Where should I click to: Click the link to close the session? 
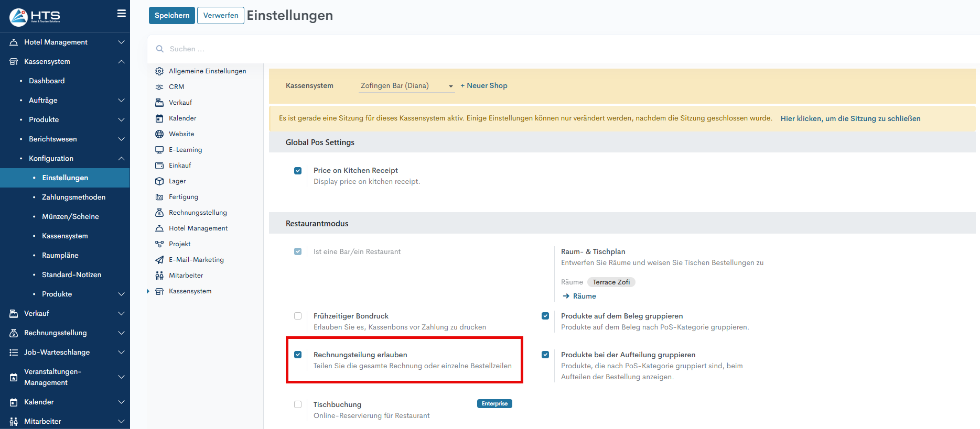point(850,118)
